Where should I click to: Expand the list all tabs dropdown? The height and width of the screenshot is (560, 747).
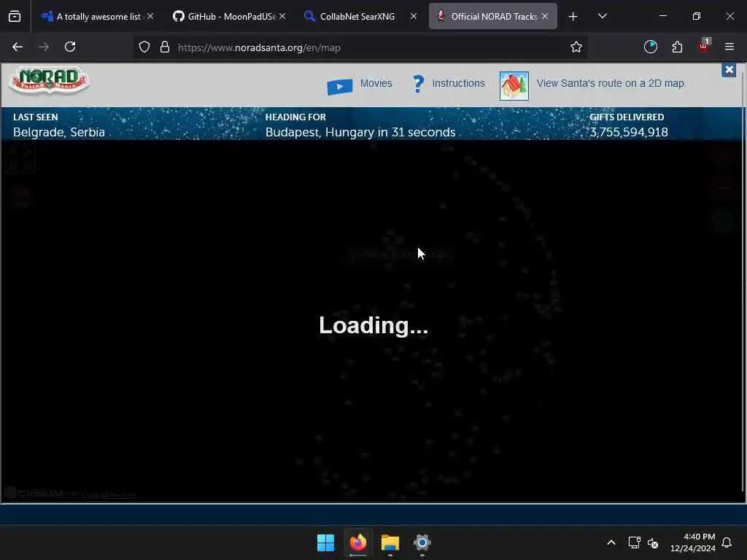tap(602, 16)
